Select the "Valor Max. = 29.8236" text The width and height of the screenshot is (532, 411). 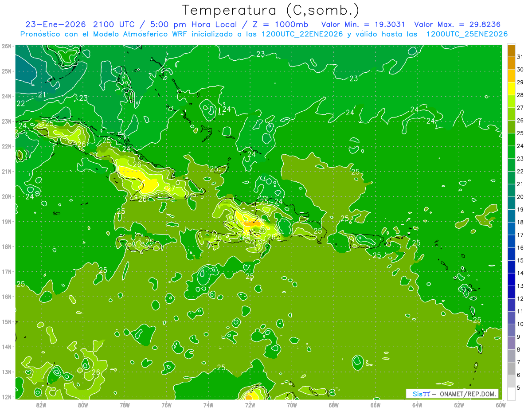(x=458, y=24)
